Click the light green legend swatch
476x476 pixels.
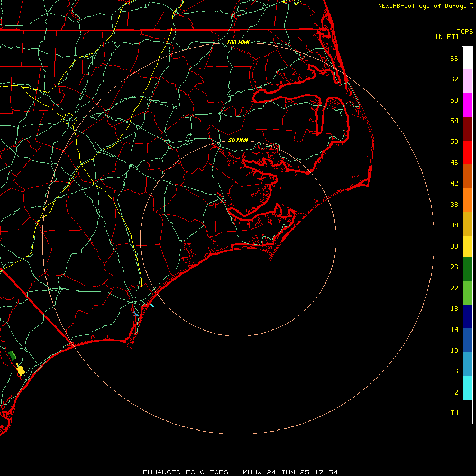click(x=467, y=293)
